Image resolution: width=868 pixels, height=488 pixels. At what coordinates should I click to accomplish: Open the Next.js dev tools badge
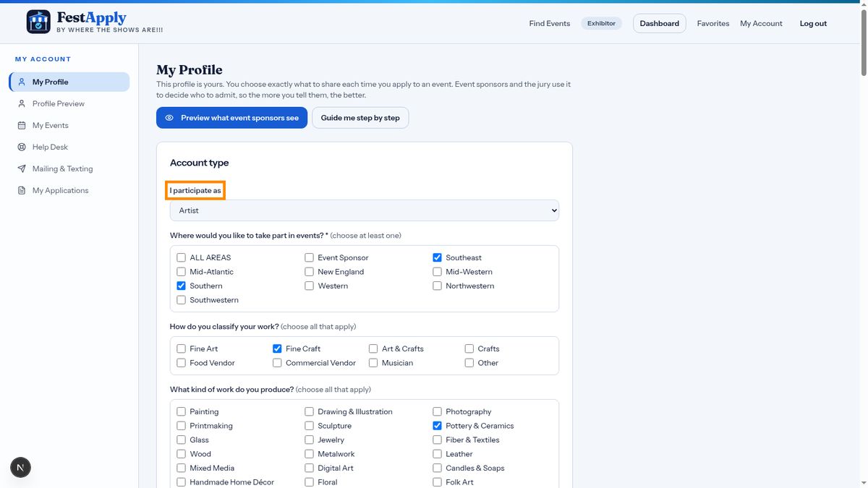(x=20, y=468)
